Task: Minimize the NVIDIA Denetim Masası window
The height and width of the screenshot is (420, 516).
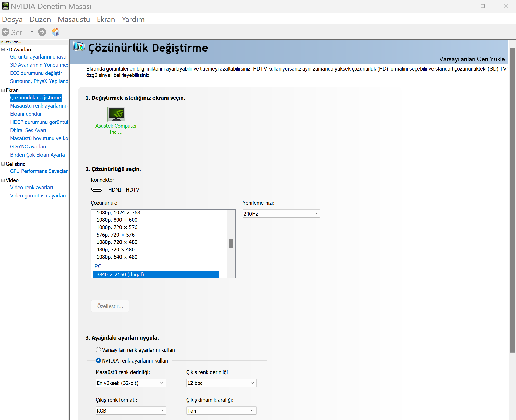Action: (460, 6)
